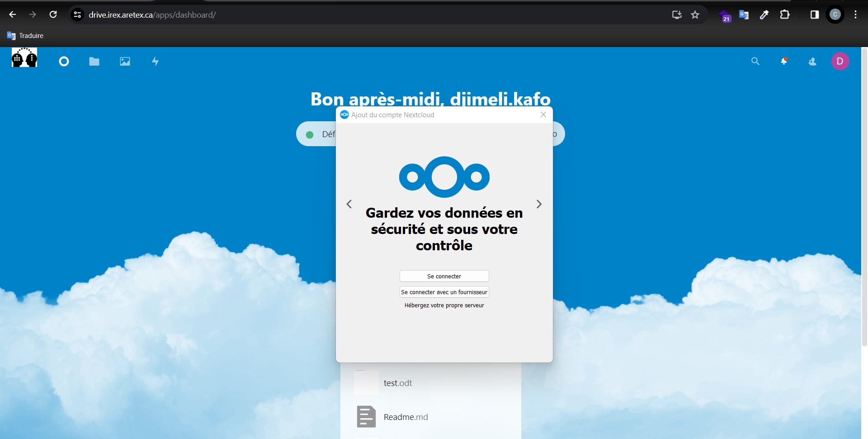Click the address bar URL
The width and height of the screenshot is (868, 439).
tap(152, 15)
